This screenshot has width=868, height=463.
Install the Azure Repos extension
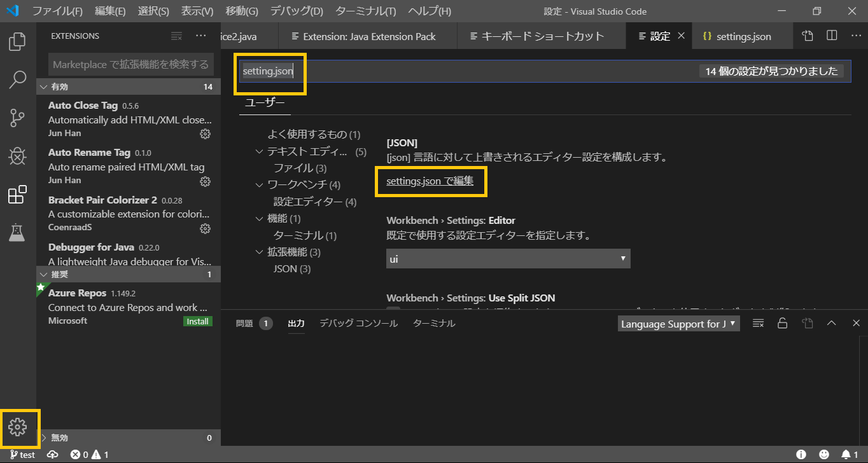(198, 321)
